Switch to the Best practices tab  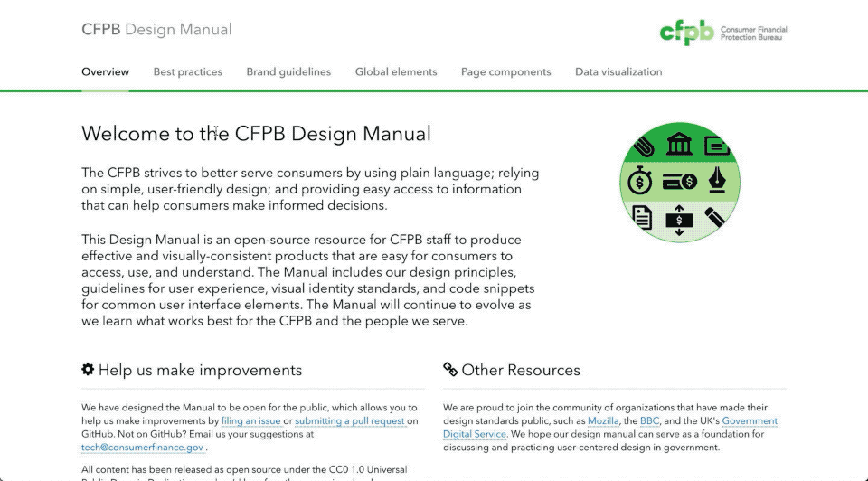click(x=188, y=72)
